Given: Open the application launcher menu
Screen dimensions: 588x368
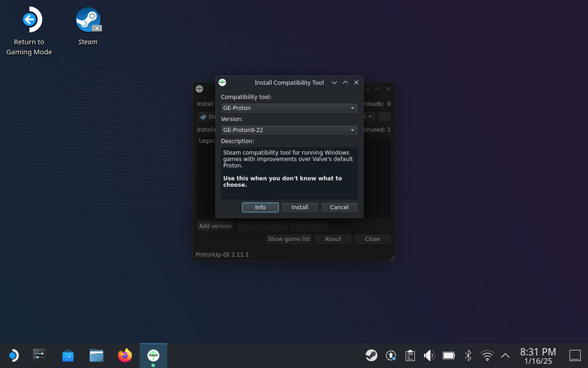Looking at the screenshot, I should tap(13, 355).
